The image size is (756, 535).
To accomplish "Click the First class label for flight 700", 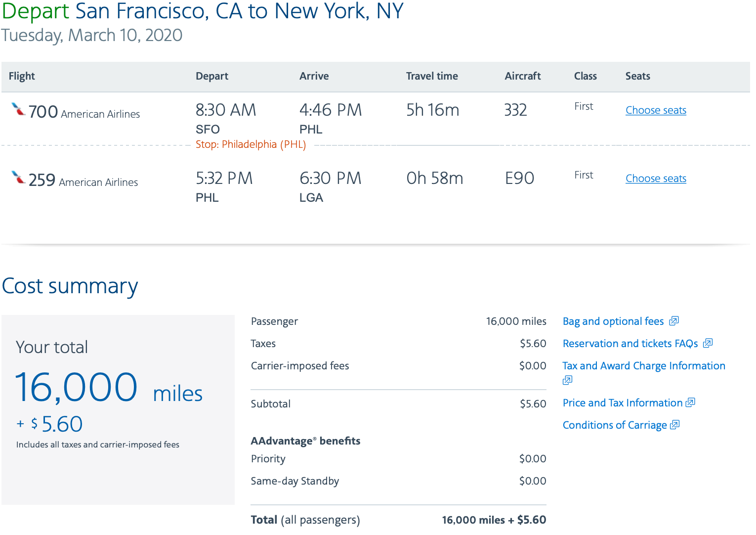I will 584,106.
